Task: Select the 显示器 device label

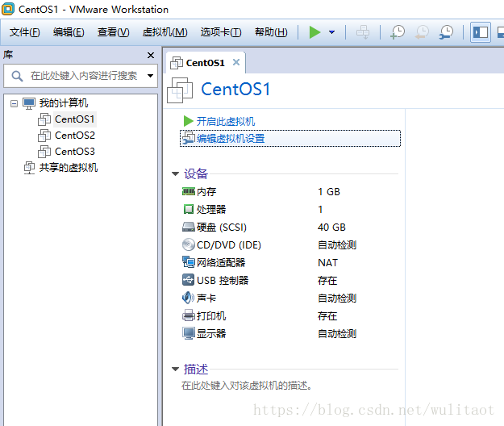Action: click(211, 333)
